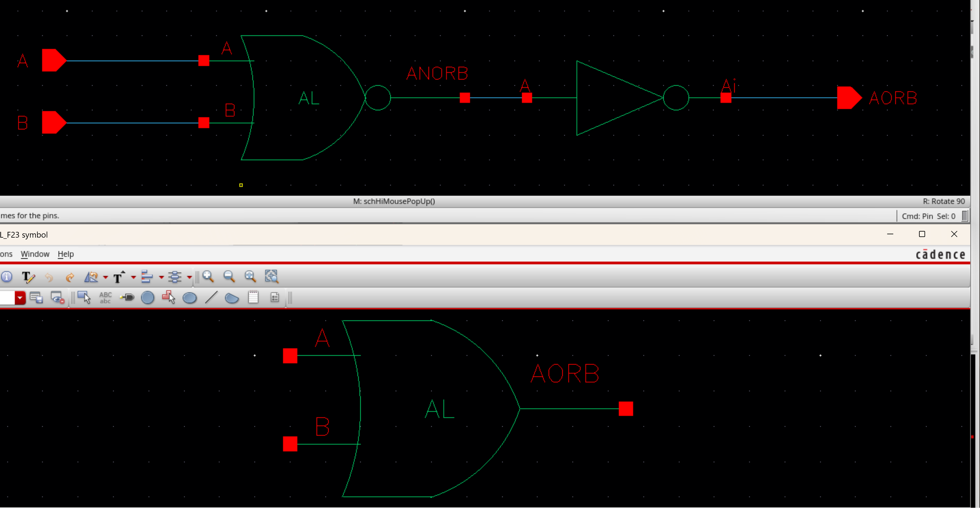
Task: Select the Create Circle shape tool
Action: 148,298
